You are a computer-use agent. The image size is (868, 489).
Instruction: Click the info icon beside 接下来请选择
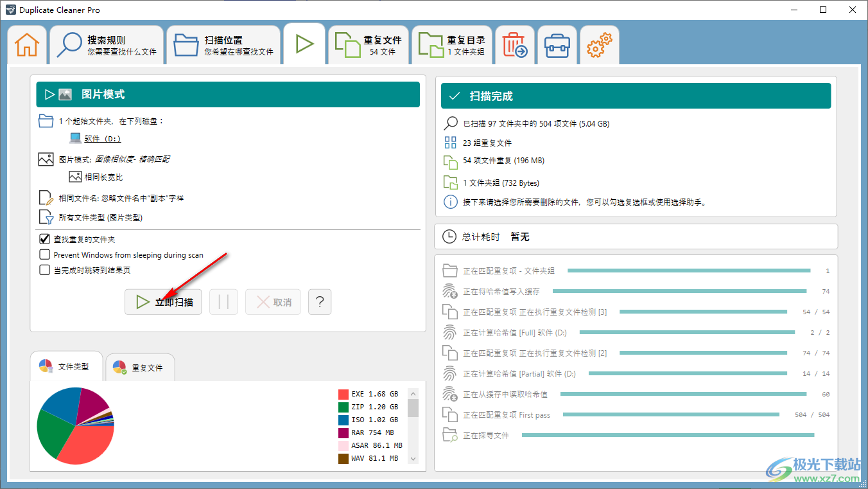coord(451,202)
